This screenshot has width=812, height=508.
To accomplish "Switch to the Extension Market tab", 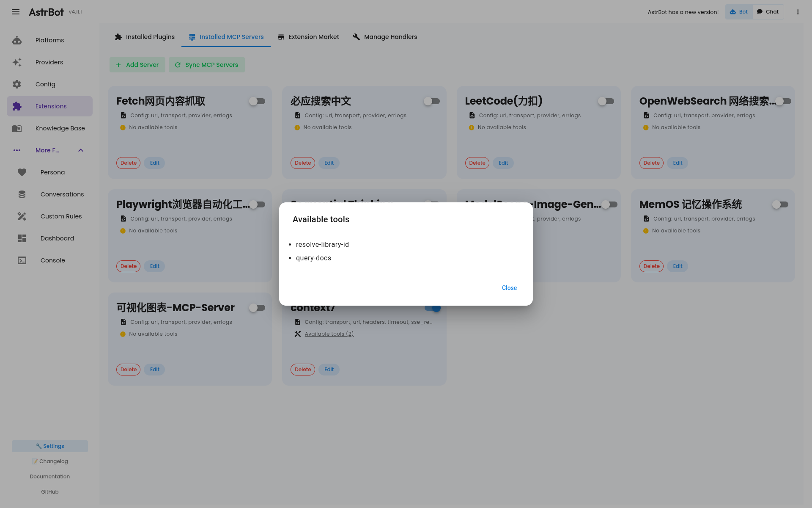I will click(x=308, y=37).
